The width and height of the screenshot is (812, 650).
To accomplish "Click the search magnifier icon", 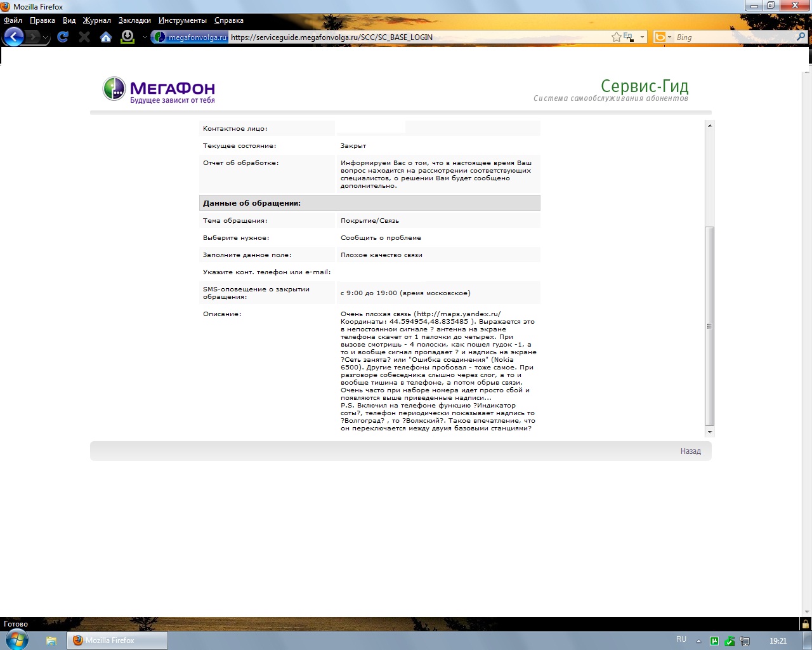I will point(801,37).
